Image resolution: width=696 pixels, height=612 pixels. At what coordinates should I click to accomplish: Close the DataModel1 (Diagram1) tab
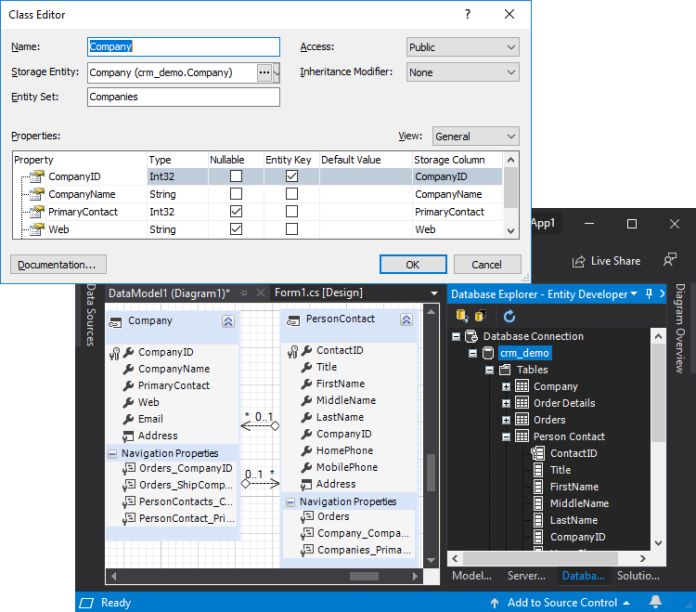[261, 293]
